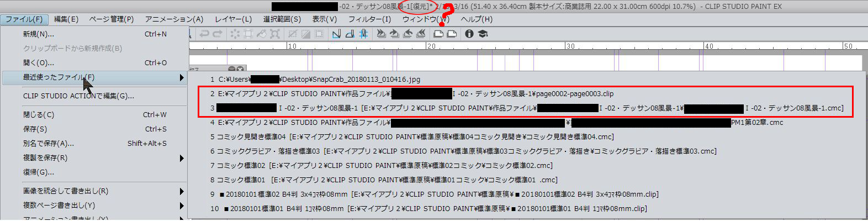
Task: Choose 新規(N)... from File menu
Action: coord(95,34)
